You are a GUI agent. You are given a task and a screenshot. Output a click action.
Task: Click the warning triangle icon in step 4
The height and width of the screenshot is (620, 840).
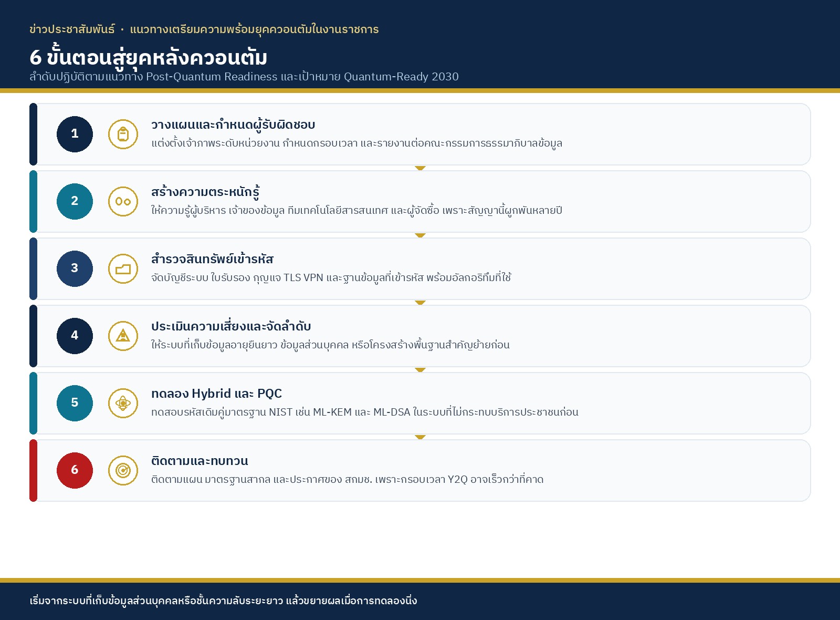coord(123,336)
